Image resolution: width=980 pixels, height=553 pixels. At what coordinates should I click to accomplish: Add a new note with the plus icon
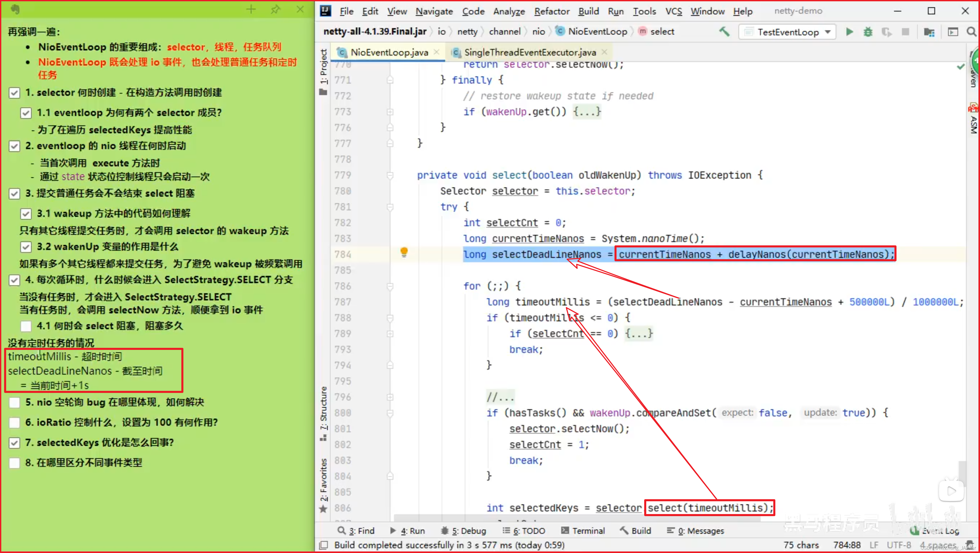(251, 9)
